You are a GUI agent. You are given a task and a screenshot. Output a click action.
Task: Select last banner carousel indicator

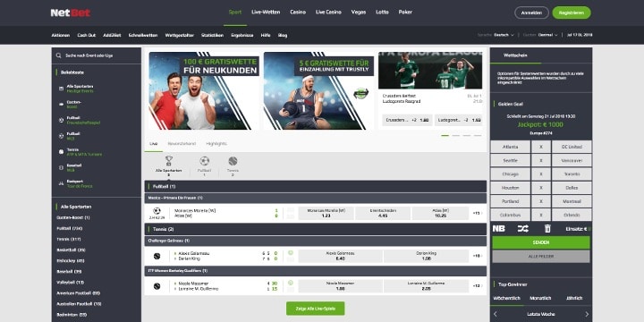pos(478,135)
